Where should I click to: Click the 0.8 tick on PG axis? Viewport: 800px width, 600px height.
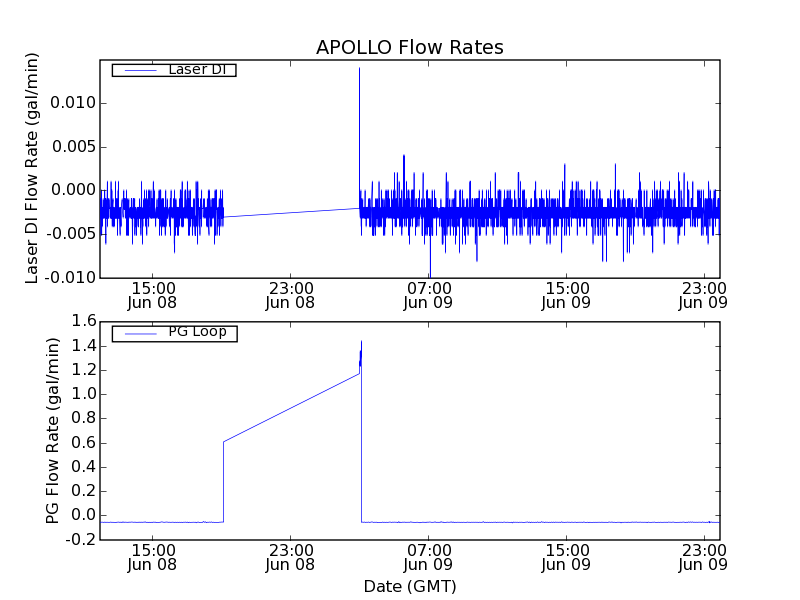coord(84,418)
